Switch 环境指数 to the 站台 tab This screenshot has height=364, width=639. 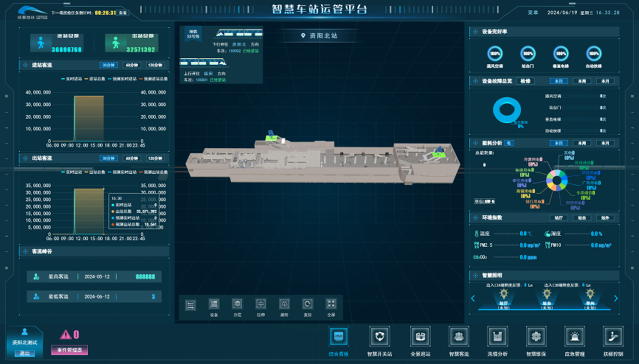click(582, 218)
